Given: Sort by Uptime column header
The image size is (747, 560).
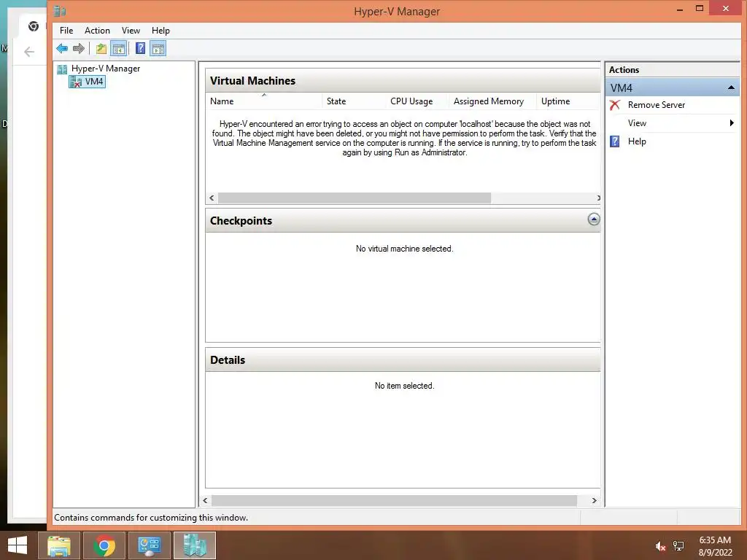Looking at the screenshot, I should [568, 101].
